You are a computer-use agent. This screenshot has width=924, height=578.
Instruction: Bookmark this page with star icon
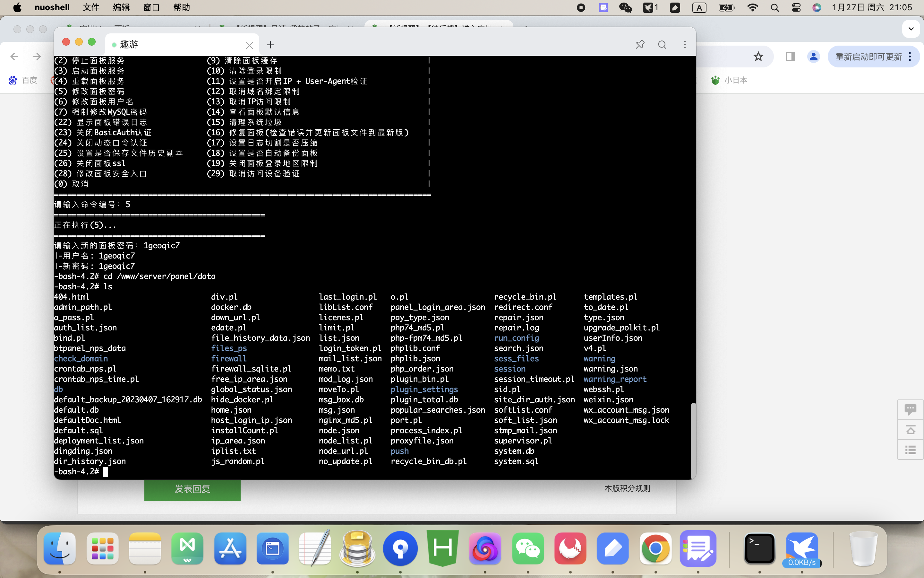[758, 57]
